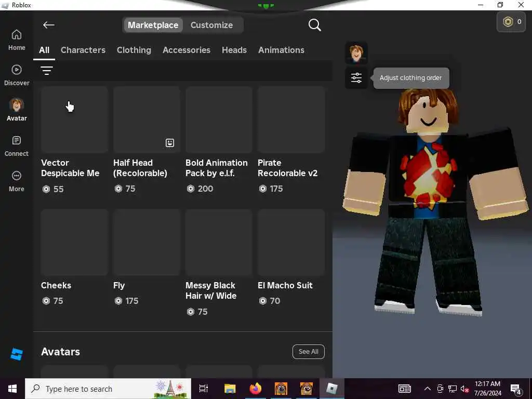532x399 pixels.
Task: Open the Half Head (Recolorable) item title
Action: [140, 168]
